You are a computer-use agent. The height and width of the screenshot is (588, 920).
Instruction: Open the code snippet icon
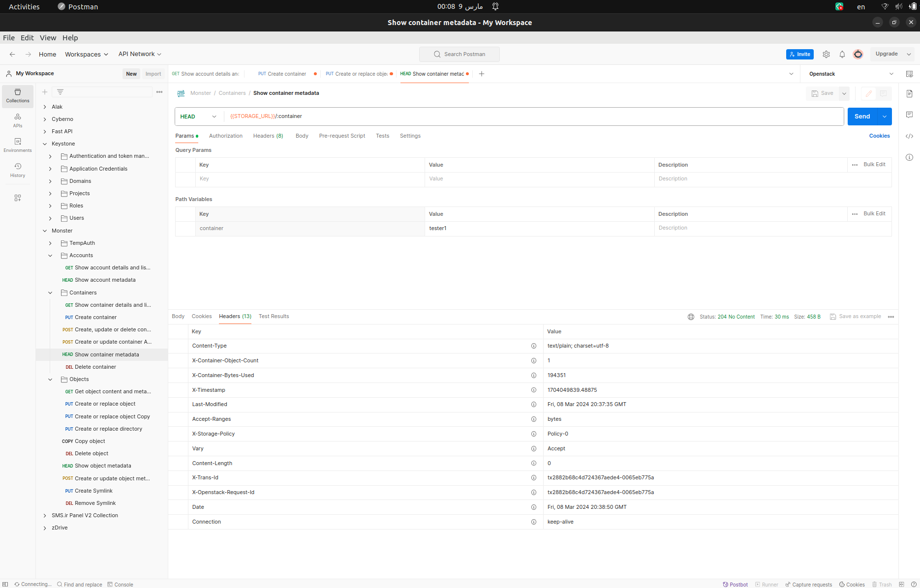click(909, 136)
